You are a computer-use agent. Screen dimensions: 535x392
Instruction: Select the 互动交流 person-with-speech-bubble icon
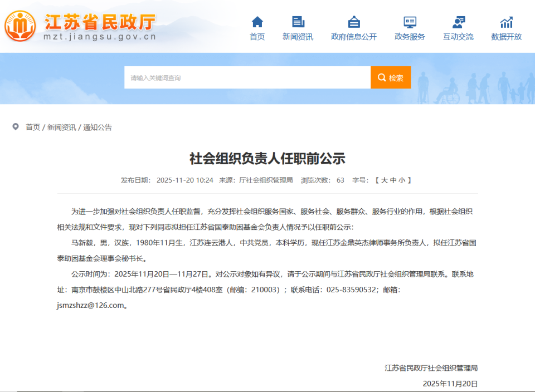(x=459, y=21)
